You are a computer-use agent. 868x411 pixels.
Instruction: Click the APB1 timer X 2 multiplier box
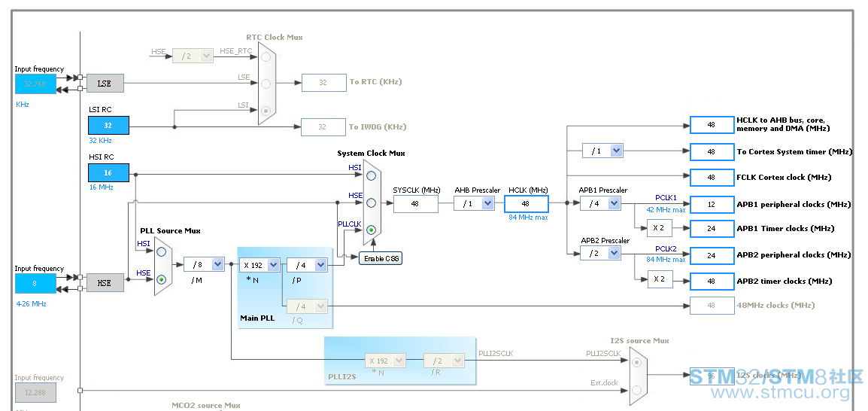[660, 228]
